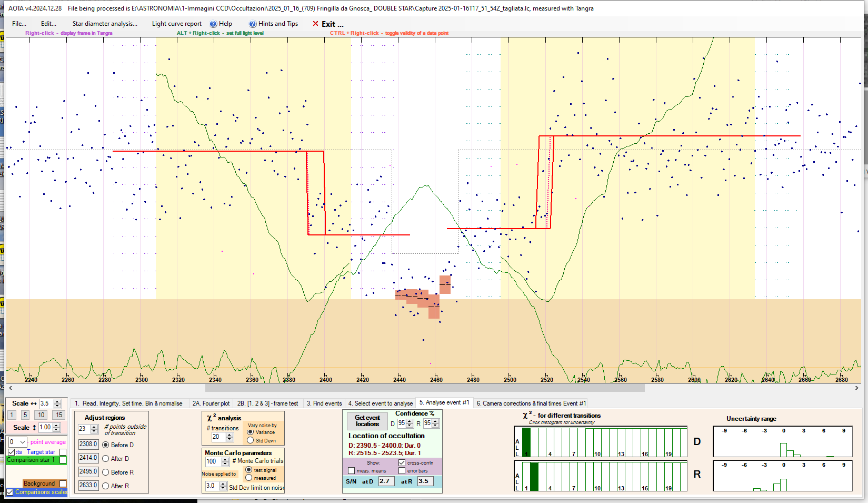The height and width of the screenshot is (503, 868).
Task: Click the plot scrollbar left arrow
Action: pyautogui.click(x=11, y=388)
